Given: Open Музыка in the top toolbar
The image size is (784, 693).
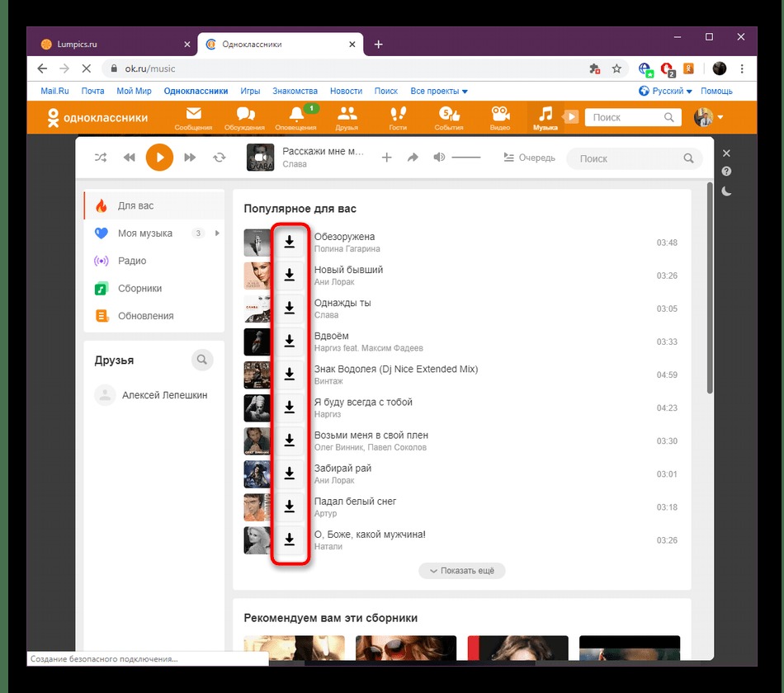Looking at the screenshot, I should point(545,118).
